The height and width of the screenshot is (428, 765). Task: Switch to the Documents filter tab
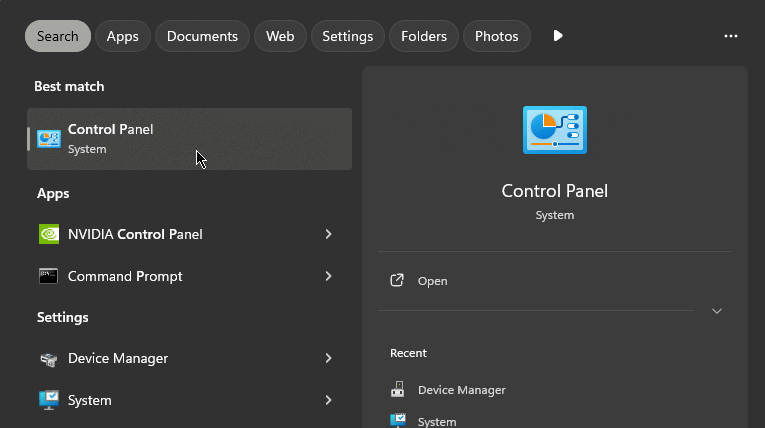pos(202,36)
